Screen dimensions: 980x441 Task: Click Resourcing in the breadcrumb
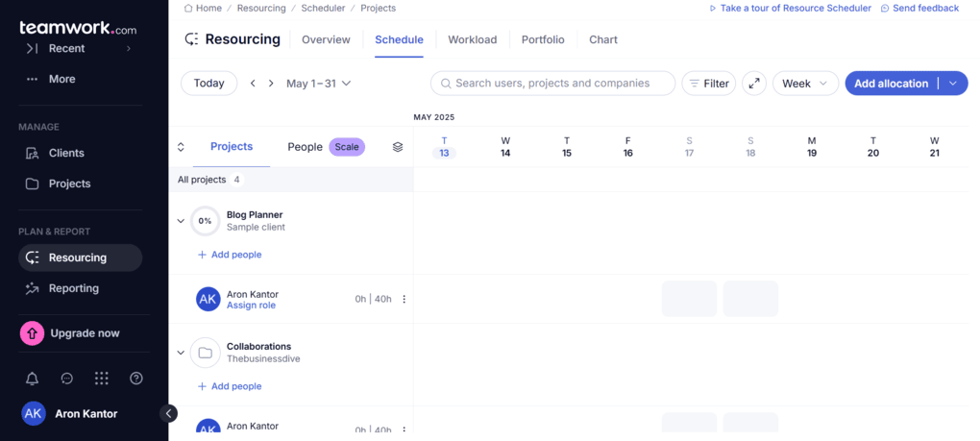tap(261, 8)
